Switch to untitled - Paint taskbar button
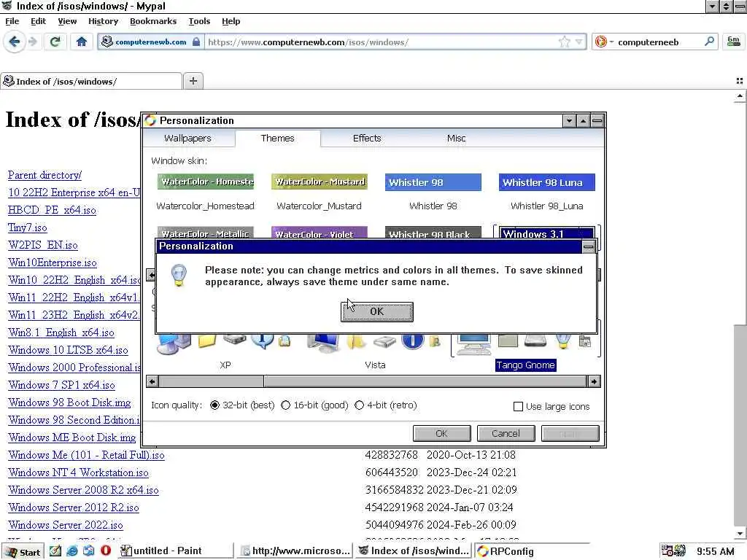Viewport: 747px width, 560px height. [175, 551]
